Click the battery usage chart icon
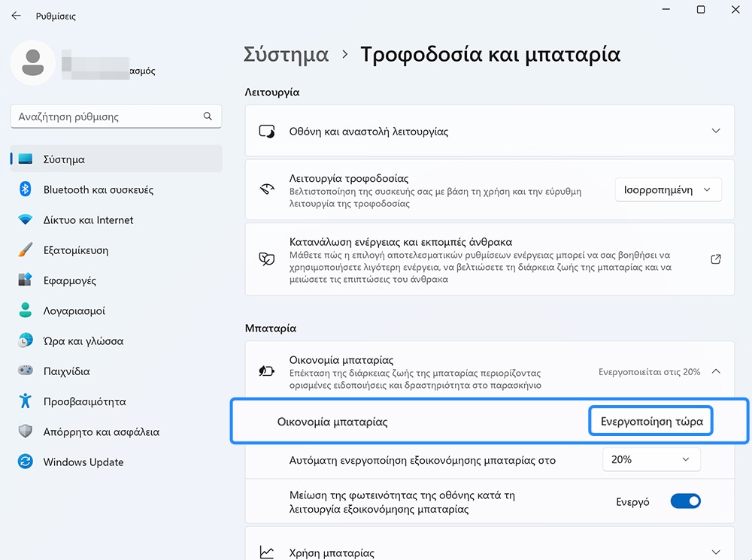Screen dimensions: 752x560 tap(267, 552)
